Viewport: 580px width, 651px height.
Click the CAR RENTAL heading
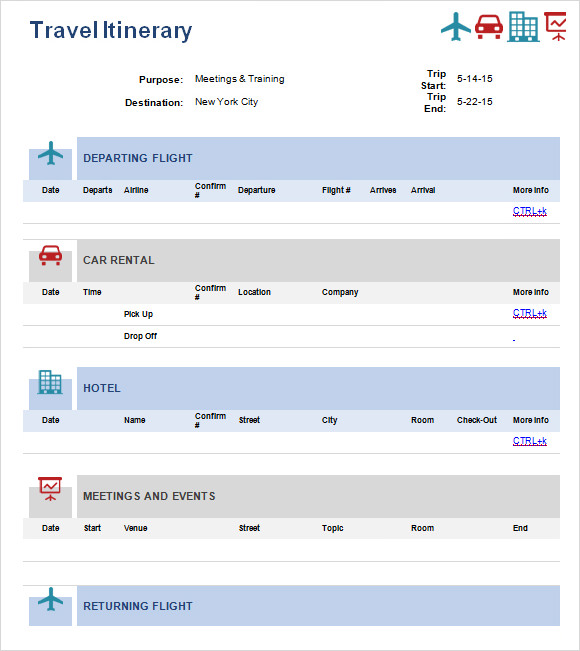(x=119, y=260)
